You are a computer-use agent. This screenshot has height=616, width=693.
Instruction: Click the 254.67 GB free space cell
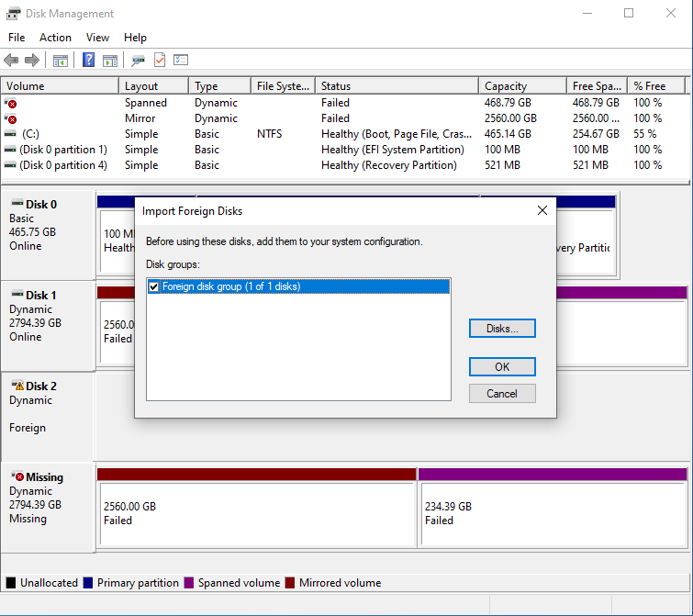pyautogui.click(x=596, y=134)
